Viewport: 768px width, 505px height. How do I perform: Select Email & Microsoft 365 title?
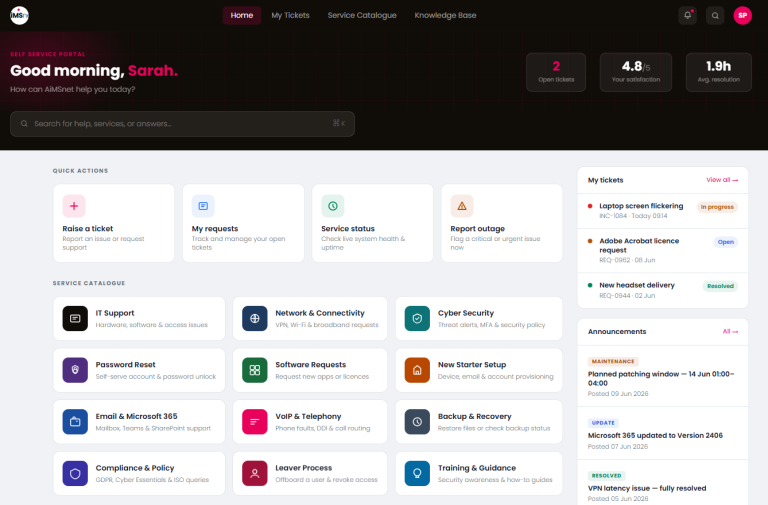[137, 416]
